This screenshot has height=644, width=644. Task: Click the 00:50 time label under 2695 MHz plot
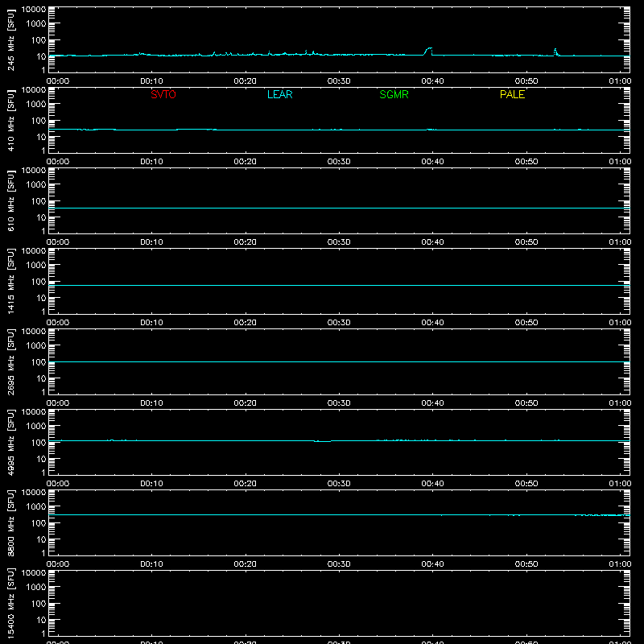click(526, 403)
